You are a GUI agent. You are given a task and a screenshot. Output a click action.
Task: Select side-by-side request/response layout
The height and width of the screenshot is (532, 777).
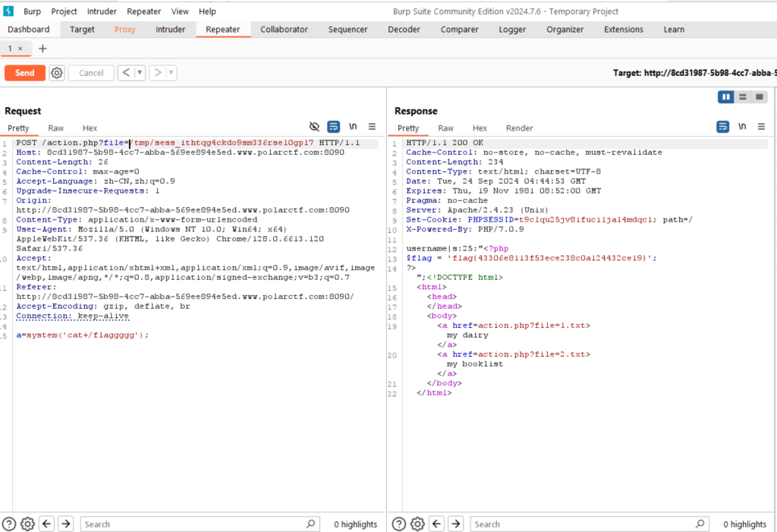tap(726, 96)
